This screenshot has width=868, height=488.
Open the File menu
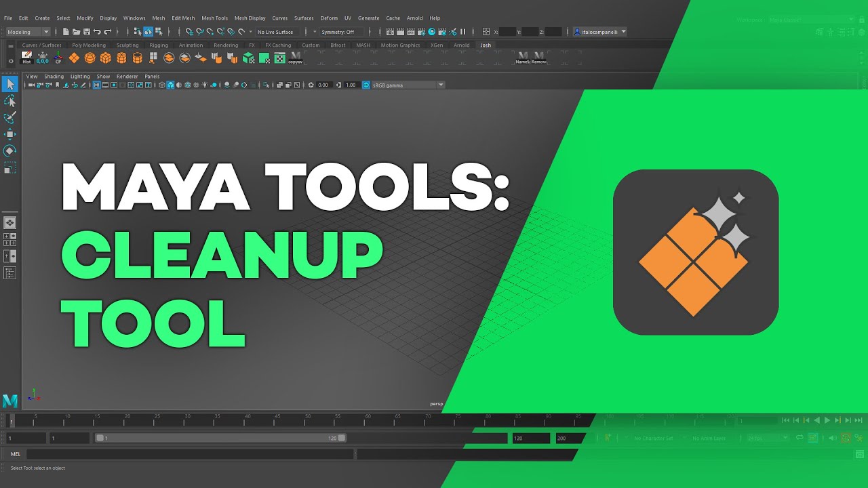8,18
